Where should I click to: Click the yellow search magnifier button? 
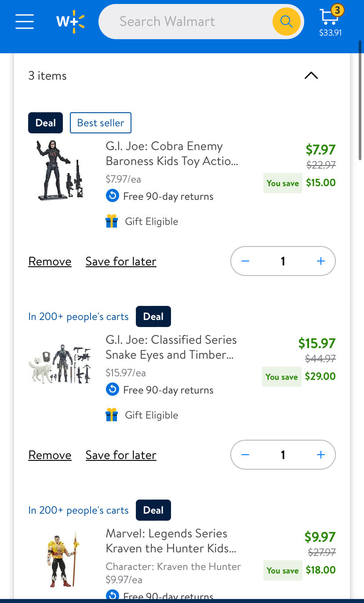286,21
